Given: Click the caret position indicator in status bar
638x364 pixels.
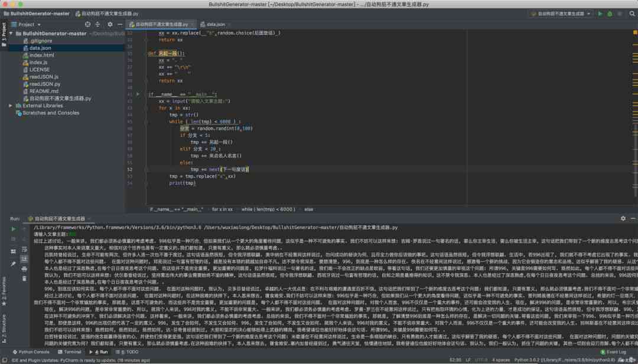Looking at the screenshot, I should pyautogui.click(x=455, y=360).
